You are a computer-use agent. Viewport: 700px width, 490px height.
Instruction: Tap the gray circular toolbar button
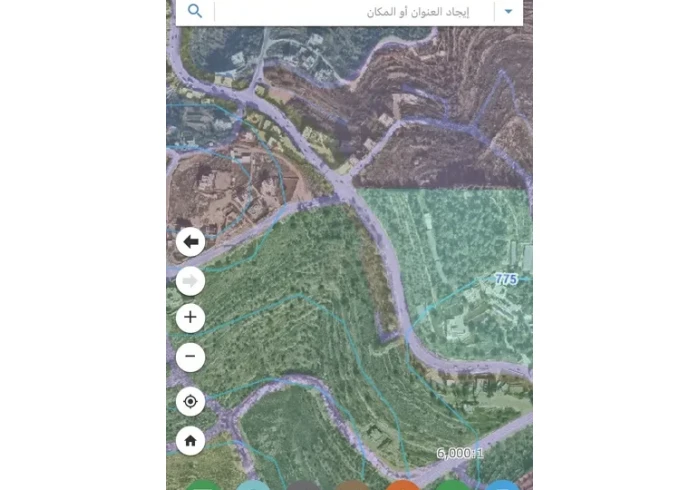tap(303, 486)
